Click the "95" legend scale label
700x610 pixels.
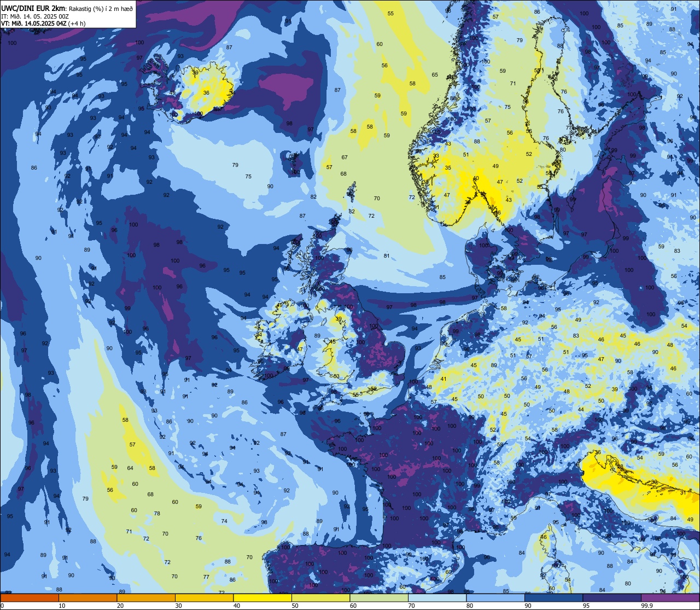586,606
